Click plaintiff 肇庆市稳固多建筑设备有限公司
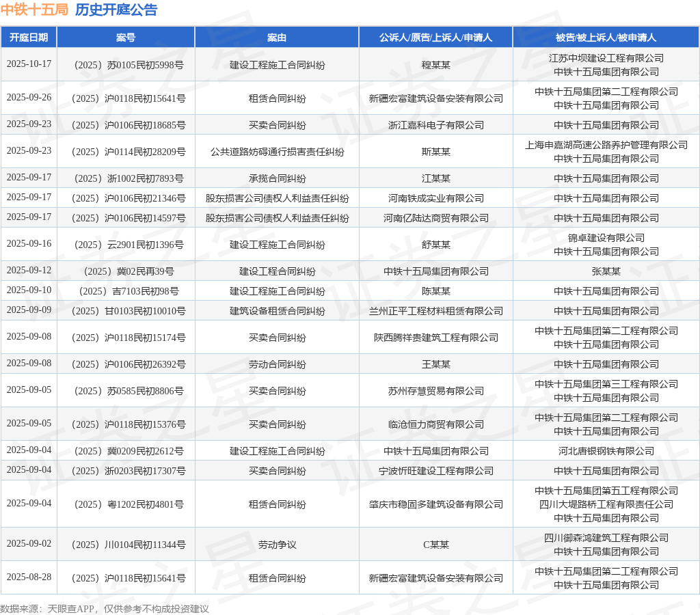This screenshot has height=615, width=700. 436,505
